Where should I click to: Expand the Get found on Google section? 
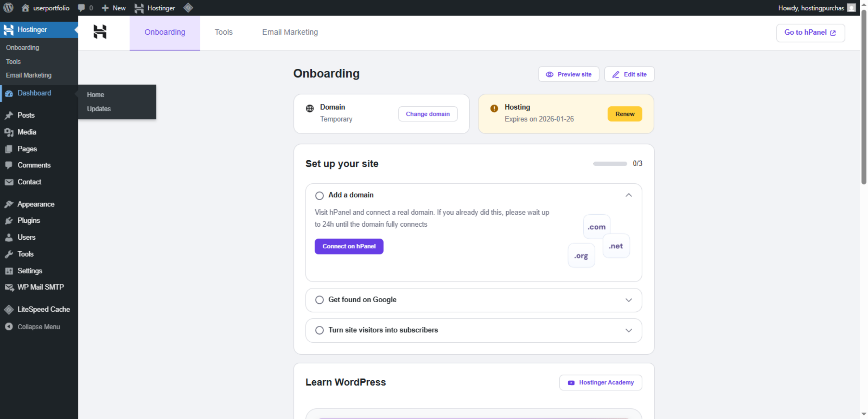pos(629,300)
